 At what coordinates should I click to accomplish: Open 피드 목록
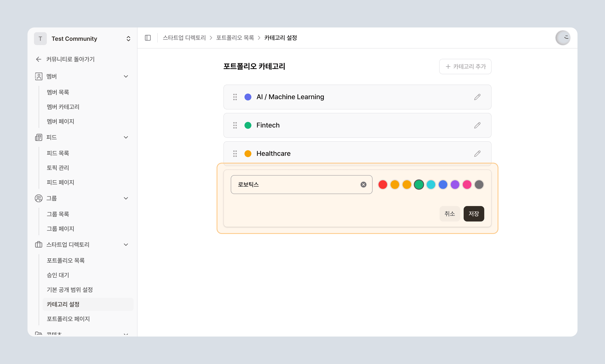(58, 153)
